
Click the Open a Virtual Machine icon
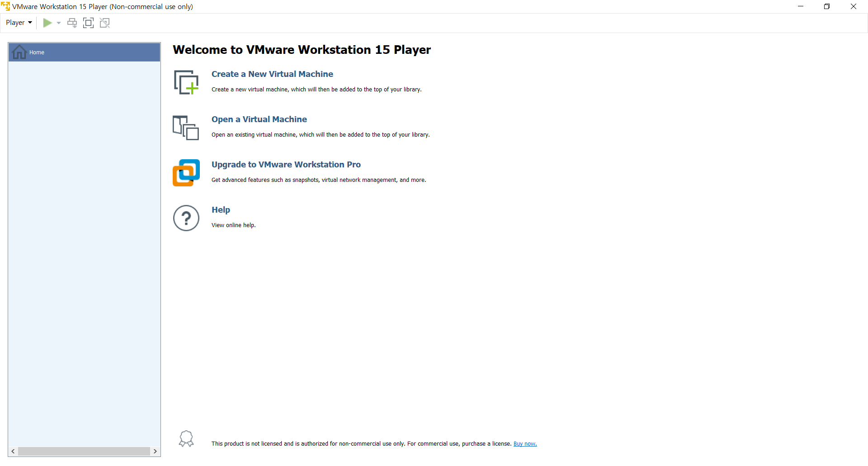pyautogui.click(x=186, y=128)
